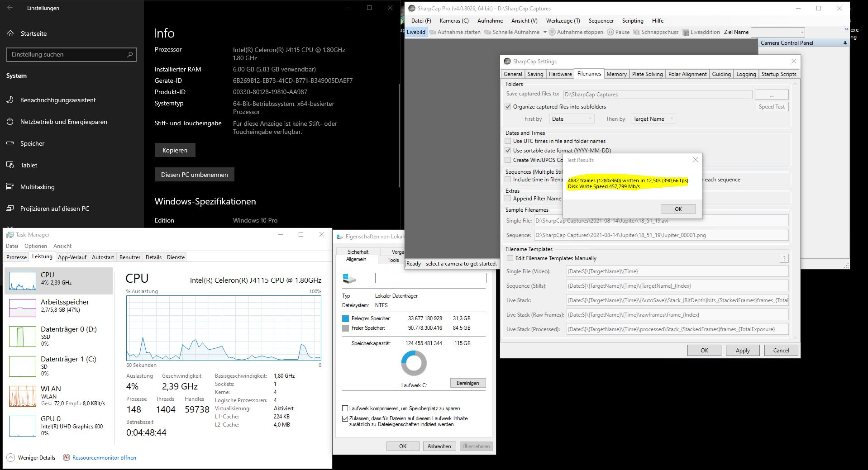Image resolution: width=868 pixels, height=470 pixels.
Task: Click the Speed Test button
Action: coord(772,107)
